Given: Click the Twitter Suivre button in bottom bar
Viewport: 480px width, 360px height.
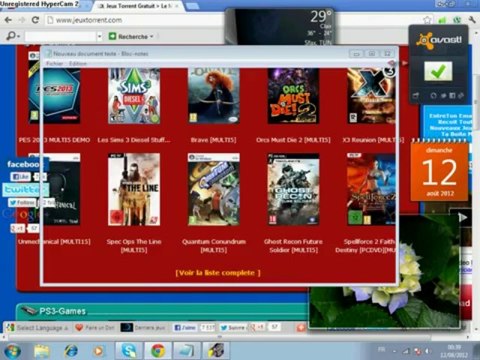Looking at the screenshot, I should coord(233,328).
